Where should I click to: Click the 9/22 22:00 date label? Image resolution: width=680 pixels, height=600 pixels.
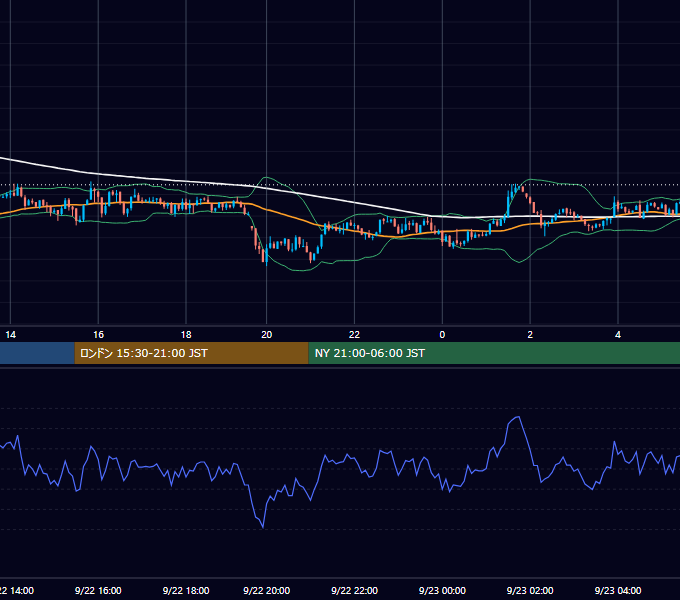click(x=354, y=590)
